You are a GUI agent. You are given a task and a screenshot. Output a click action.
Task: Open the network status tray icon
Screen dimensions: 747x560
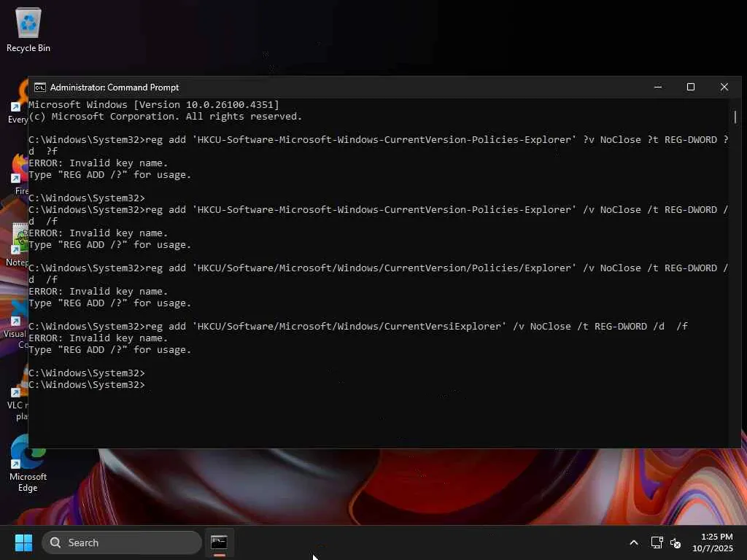tap(657, 542)
